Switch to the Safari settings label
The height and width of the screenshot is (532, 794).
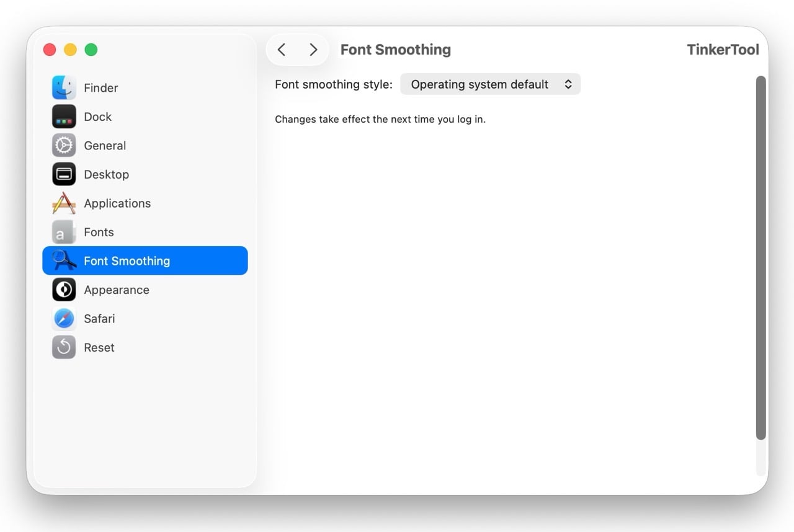(x=99, y=319)
